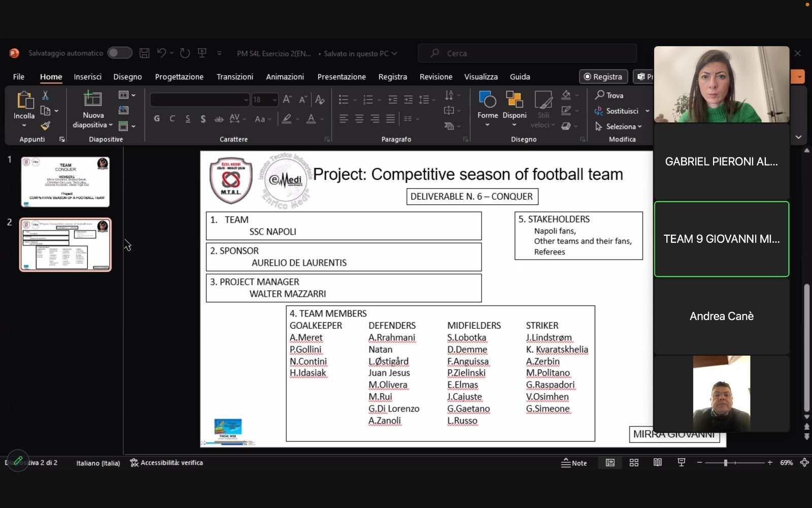
Task: Click the Note button in status bar
Action: coord(574,463)
